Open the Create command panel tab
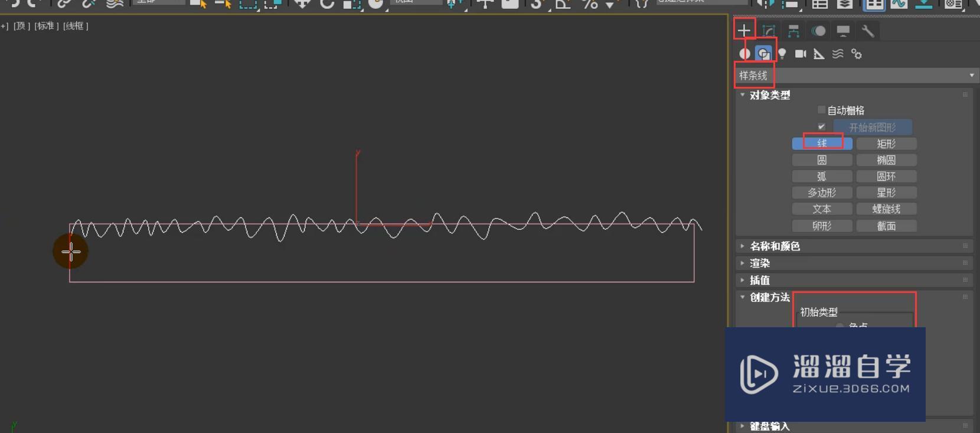The height and width of the screenshot is (433, 980). (744, 30)
